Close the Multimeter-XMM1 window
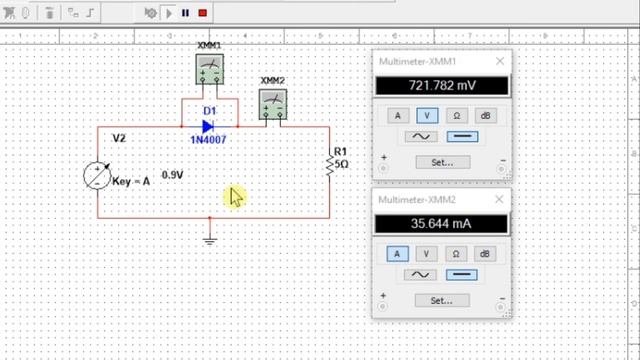Image resolution: width=640 pixels, height=360 pixels. click(x=500, y=61)
